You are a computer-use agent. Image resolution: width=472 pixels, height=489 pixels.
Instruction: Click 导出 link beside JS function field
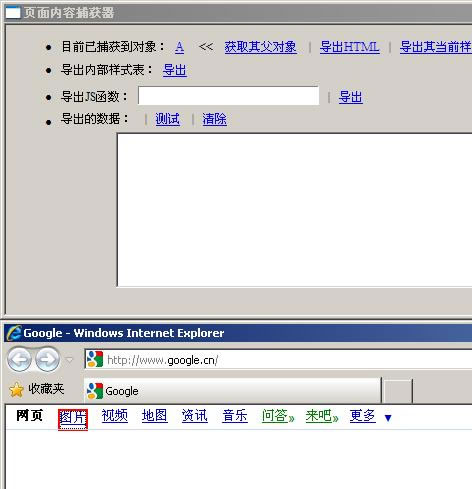pyautogui.click(x=351, y=97)
